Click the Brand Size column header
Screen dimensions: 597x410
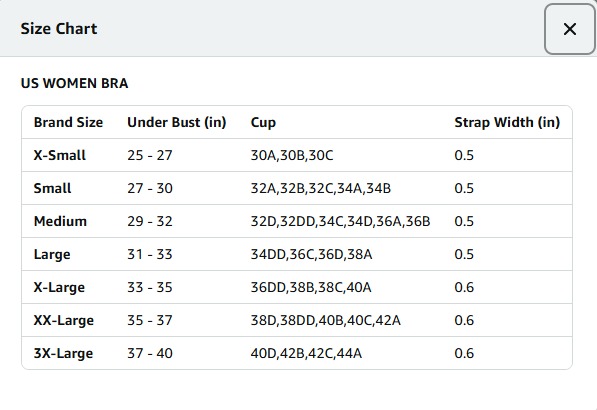coord(69,122)
